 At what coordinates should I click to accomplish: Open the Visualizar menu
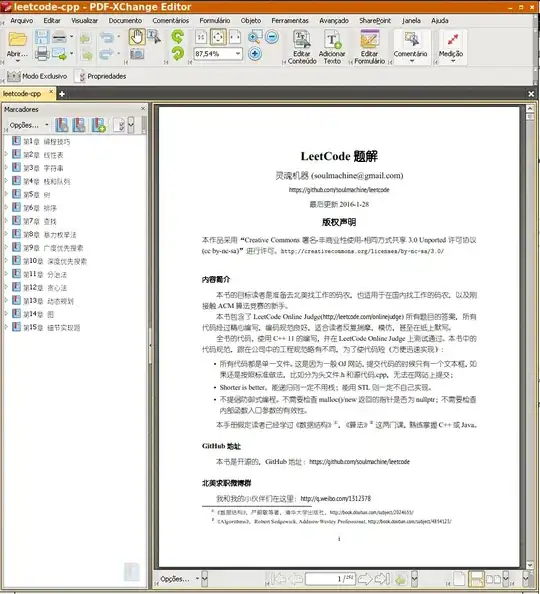[x=85, y=20]
